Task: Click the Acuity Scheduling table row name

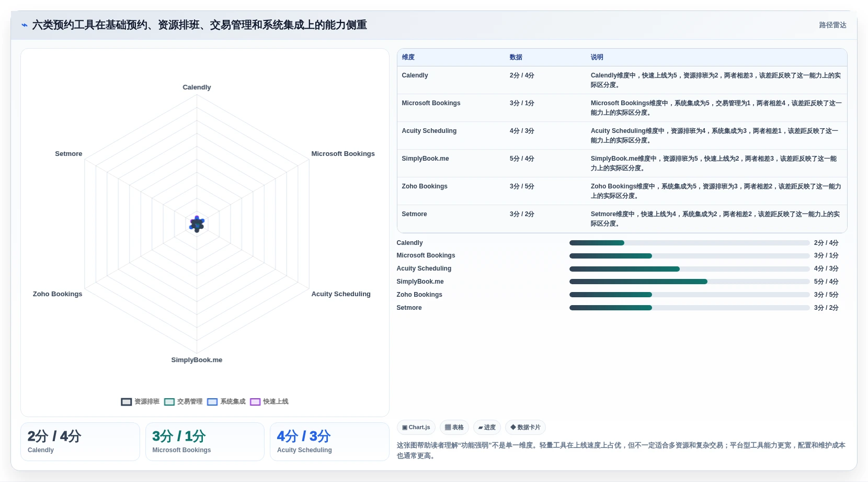Action: pos(429,131)
